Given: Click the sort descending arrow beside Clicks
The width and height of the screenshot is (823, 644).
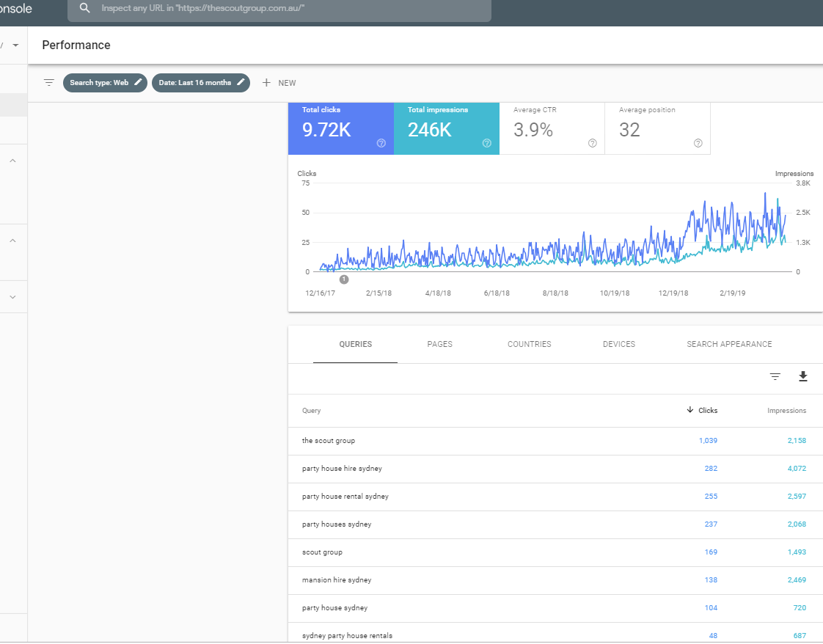Looking at the screenshot, I should [690, 410].
